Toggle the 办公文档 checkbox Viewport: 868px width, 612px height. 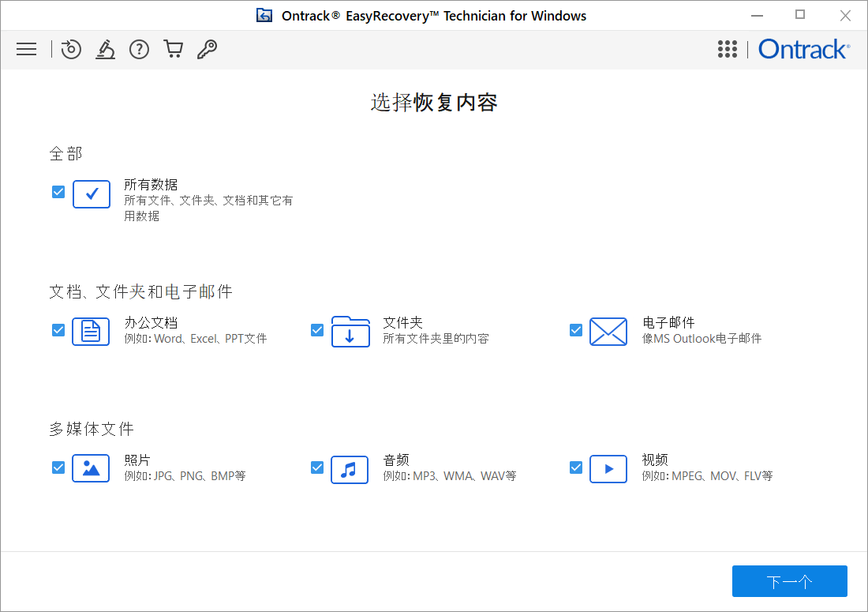click(58, 330)
